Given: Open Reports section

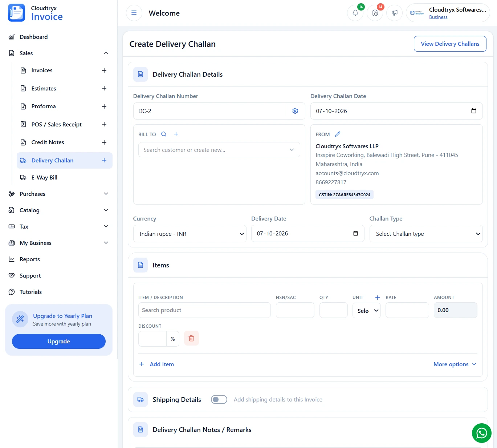Looking at the screenshot, I should point(30,259).
